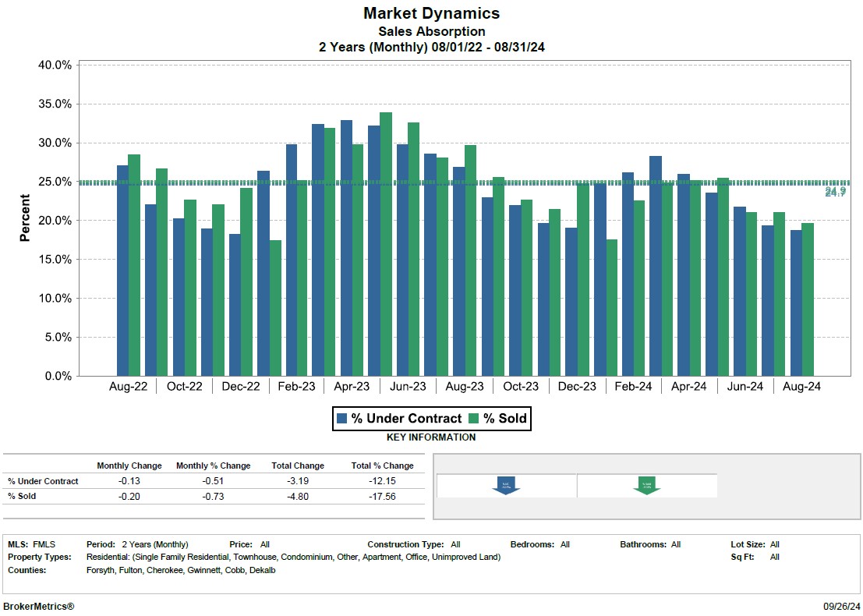Click the Counties filter value list
Image resolution: width=863 pixels, height=616 pixels.
tap(181, 570)
